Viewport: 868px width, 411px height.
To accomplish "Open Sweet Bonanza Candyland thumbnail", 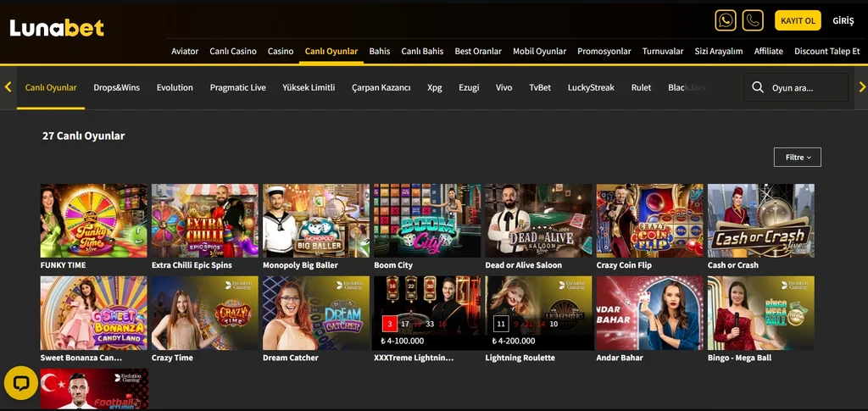I will pos(93,313).
